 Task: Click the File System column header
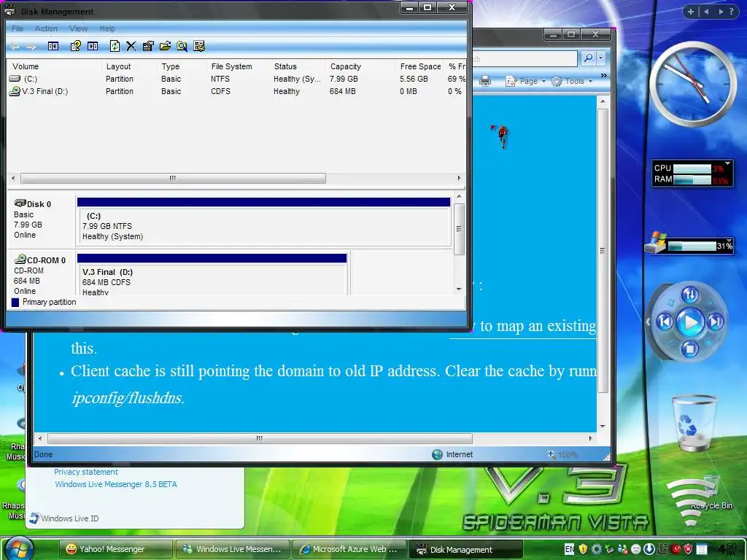click(238, 66)
